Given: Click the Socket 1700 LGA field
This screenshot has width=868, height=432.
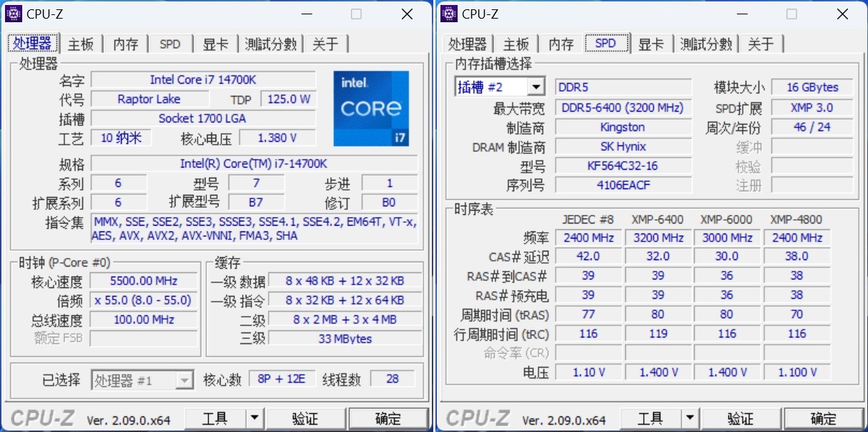Looking at the screenshot, I should click(203, 118).
